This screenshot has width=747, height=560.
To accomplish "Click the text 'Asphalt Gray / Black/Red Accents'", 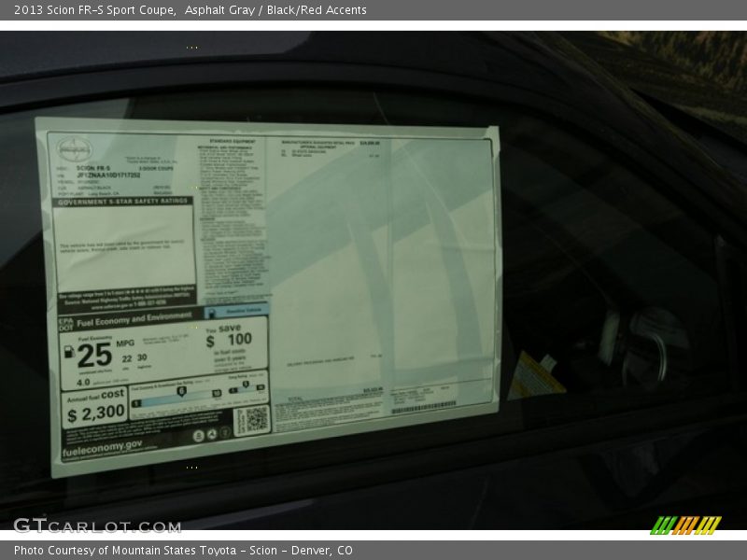I will [x=275, y=10].
